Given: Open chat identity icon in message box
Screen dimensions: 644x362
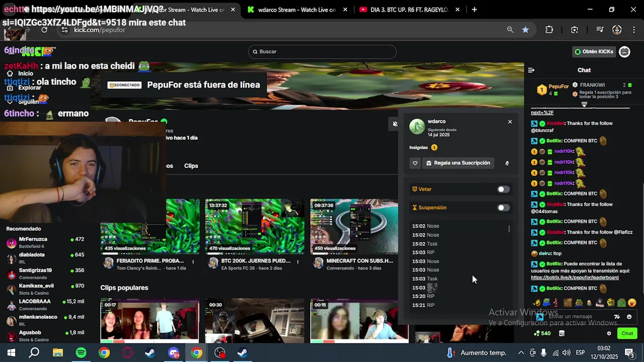Looking at the screenshot, I should (x=540, y=317).
